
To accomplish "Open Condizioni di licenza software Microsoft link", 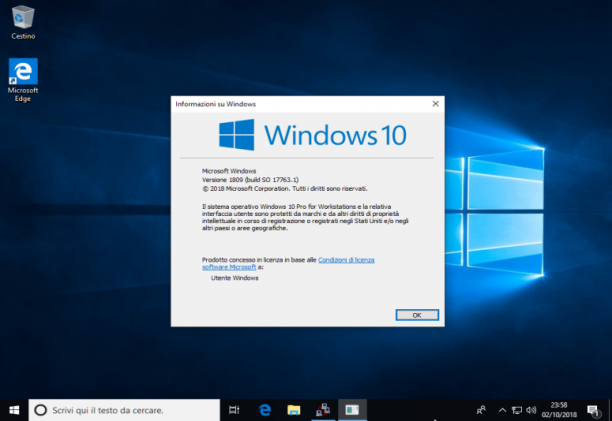I will 288,263.
